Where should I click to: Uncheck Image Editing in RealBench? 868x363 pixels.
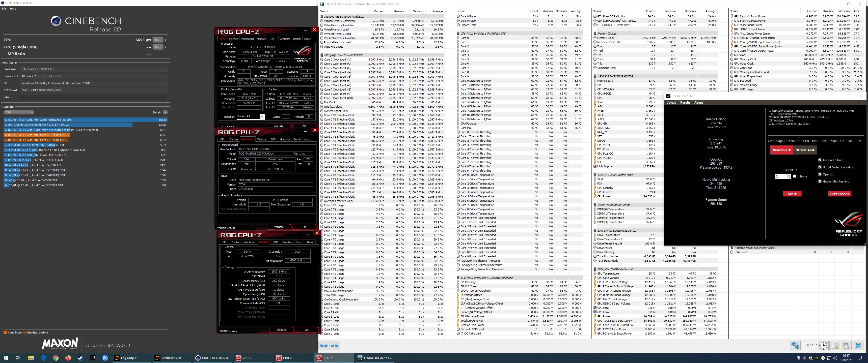[x=820, y=160]
